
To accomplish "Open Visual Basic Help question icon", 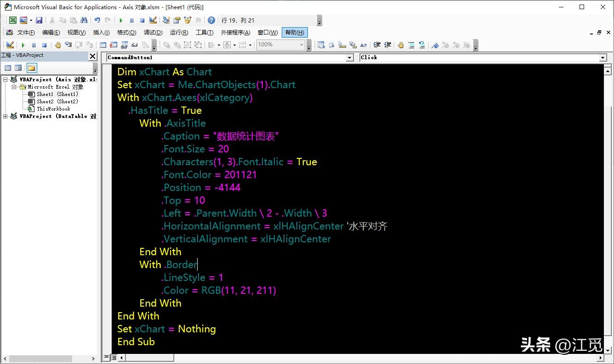I will [211, 20].
